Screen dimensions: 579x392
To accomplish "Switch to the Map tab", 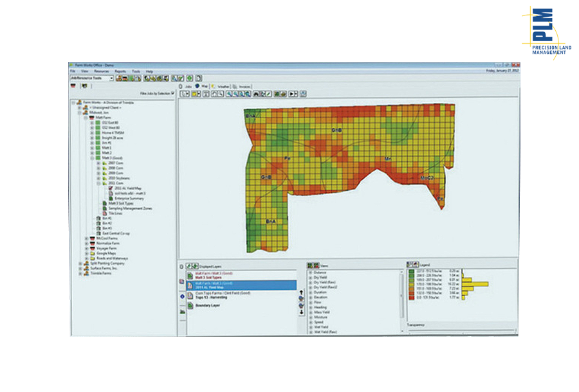I will pos(201,86).
